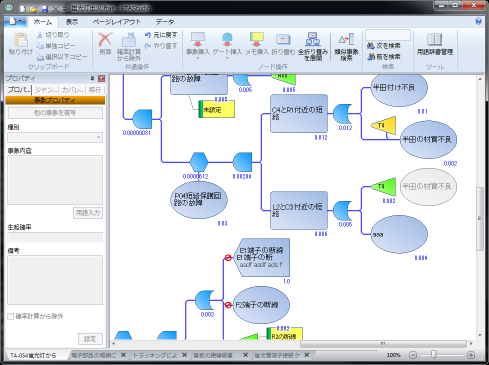Expand the dropdown arrow under gate insert
Viewport: 489px width, 365px height.
227,58
